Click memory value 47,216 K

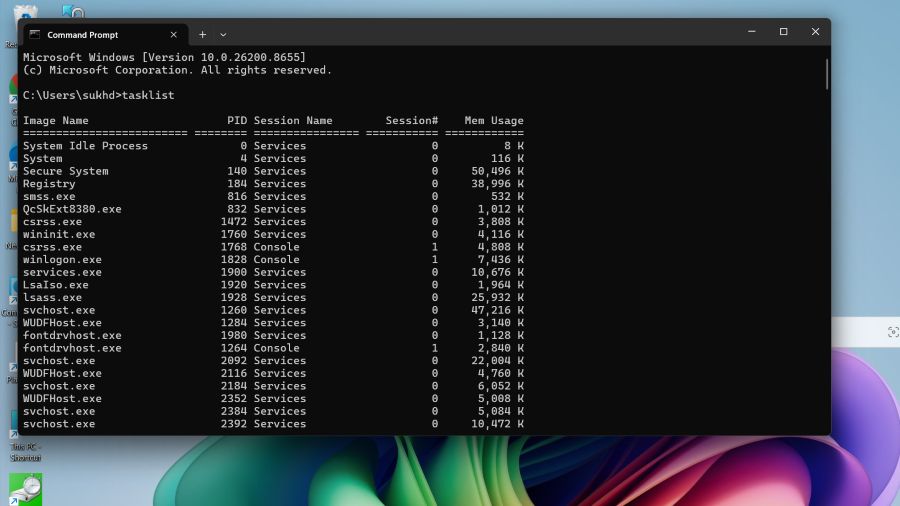497,310
